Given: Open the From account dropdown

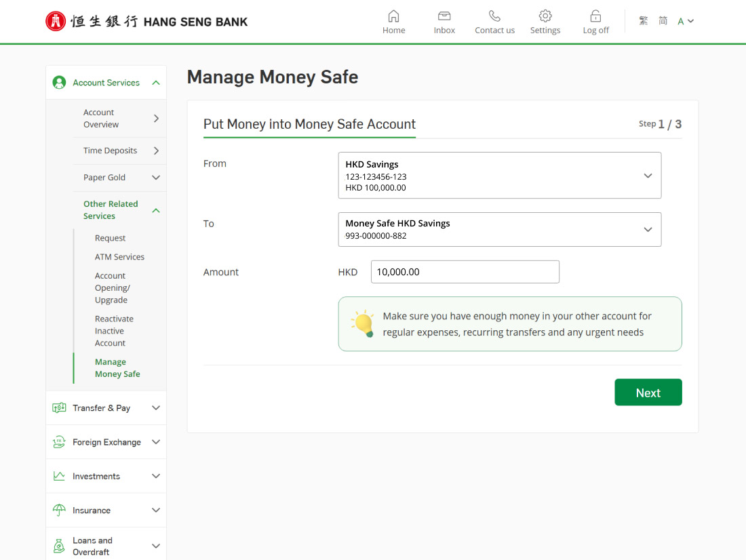Looking at the screenshot, I should coord(499,176).
